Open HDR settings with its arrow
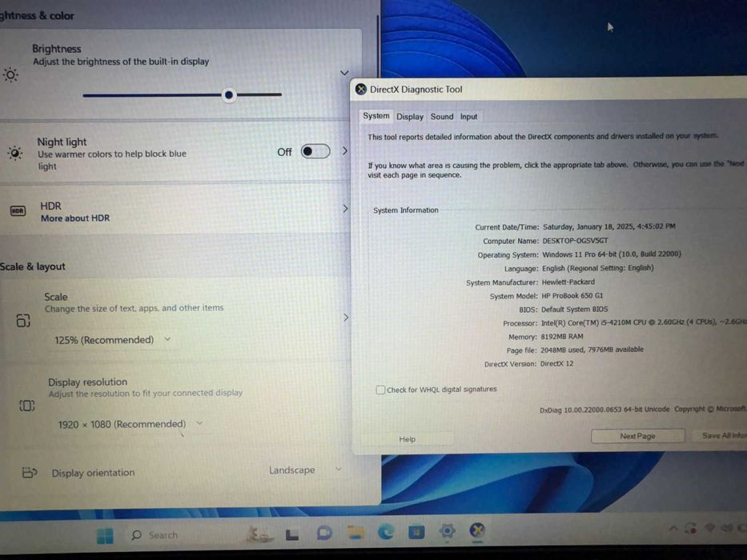 [x=345, y=209]
